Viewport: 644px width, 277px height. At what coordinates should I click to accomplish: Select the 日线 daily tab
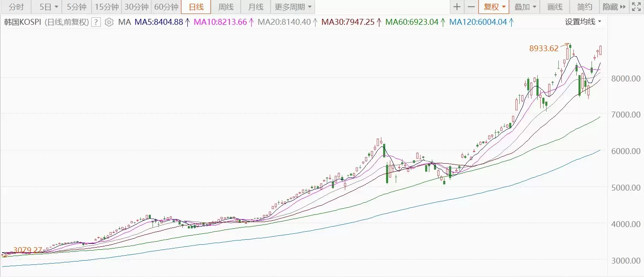click(196, 7)
